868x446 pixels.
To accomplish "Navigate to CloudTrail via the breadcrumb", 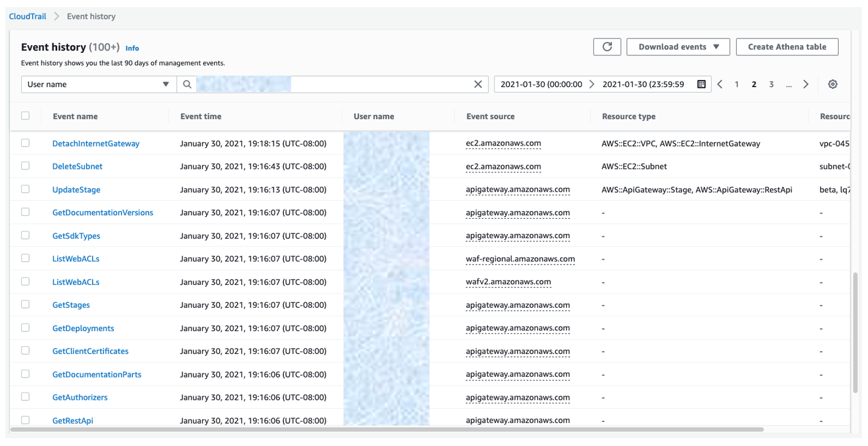I will [x=27, y=16].
